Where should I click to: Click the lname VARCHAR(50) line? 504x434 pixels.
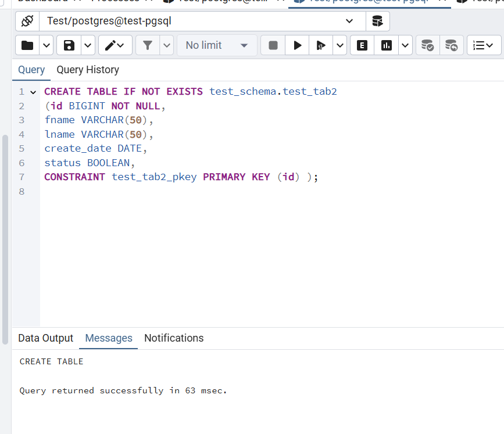(x=99, y=134)
